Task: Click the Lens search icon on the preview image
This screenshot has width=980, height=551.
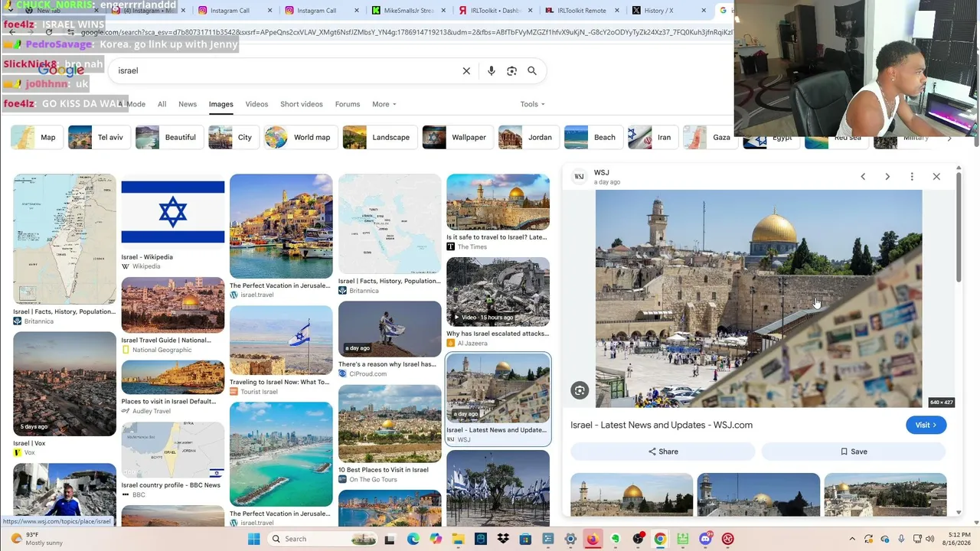Action: (580, 391)
